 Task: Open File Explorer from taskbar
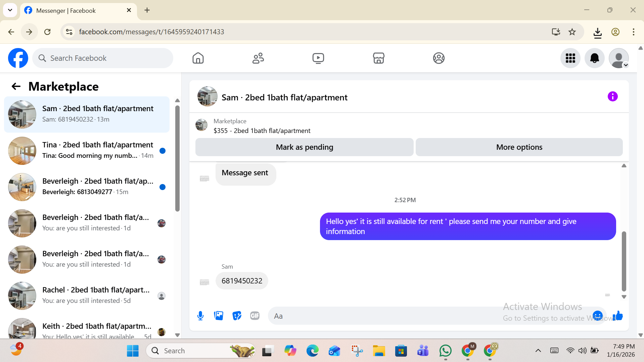point(379,351)
